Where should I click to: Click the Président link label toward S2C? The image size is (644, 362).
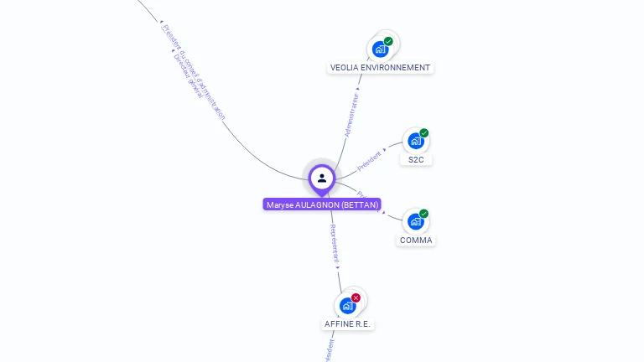click(369, 161)
